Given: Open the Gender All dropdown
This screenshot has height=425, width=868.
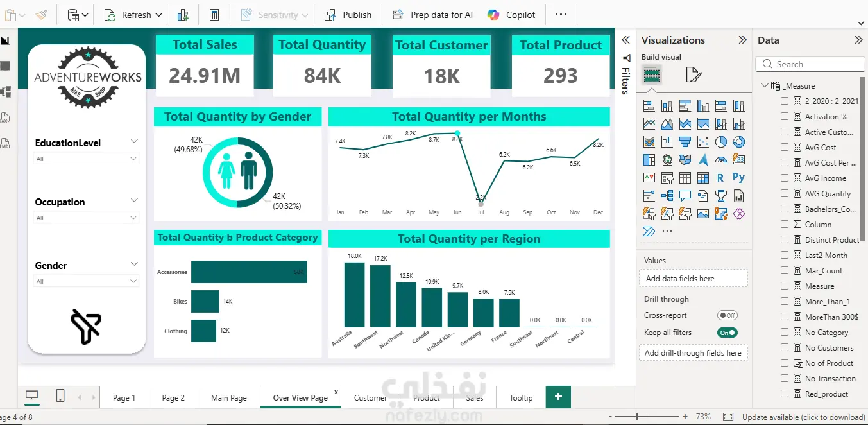Looking at the screenshot, I should point(86,281).
